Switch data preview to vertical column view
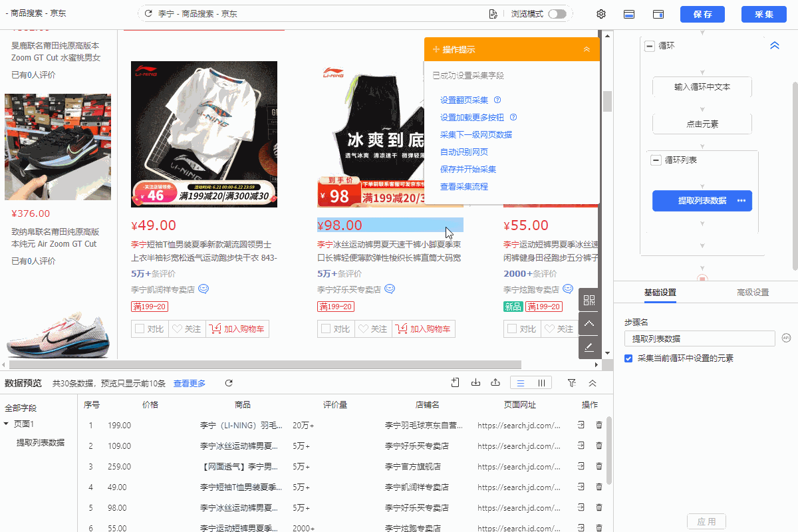This screenshot has width=798, height=532. coord(541,383)
